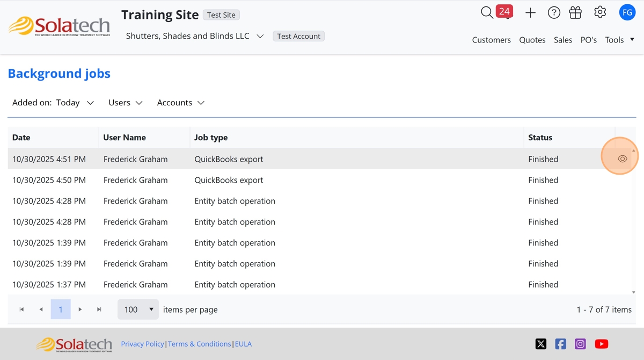Click the Facebook footer icon
Image resolution: width=644 pixels, height=360 pixels.
[x=560, y=344]
